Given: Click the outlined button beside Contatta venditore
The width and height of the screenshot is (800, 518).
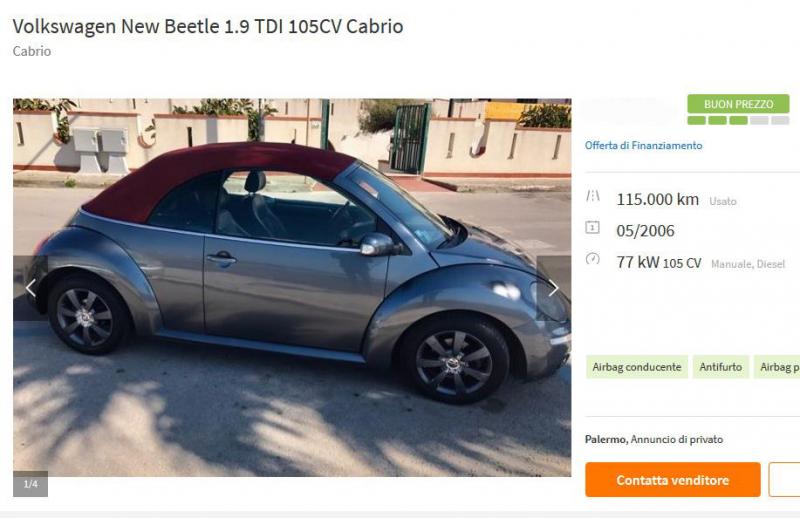Looking at the screenshot, I should 784,480.
